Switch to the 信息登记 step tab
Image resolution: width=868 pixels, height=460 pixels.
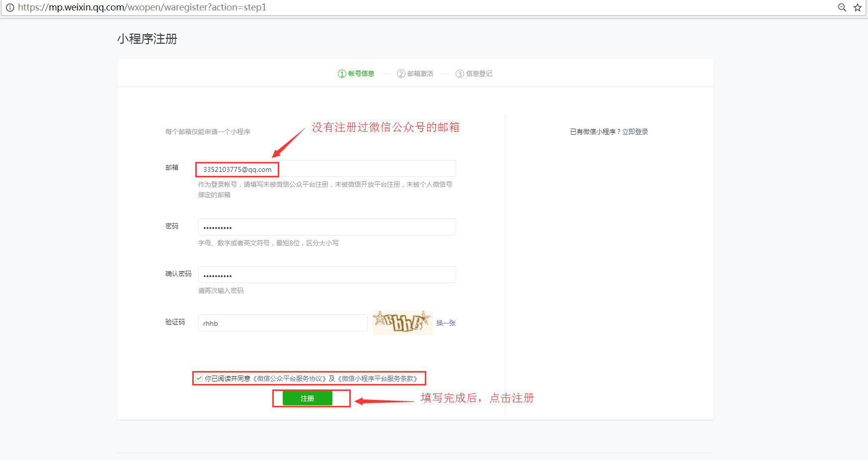pos(479,73)
